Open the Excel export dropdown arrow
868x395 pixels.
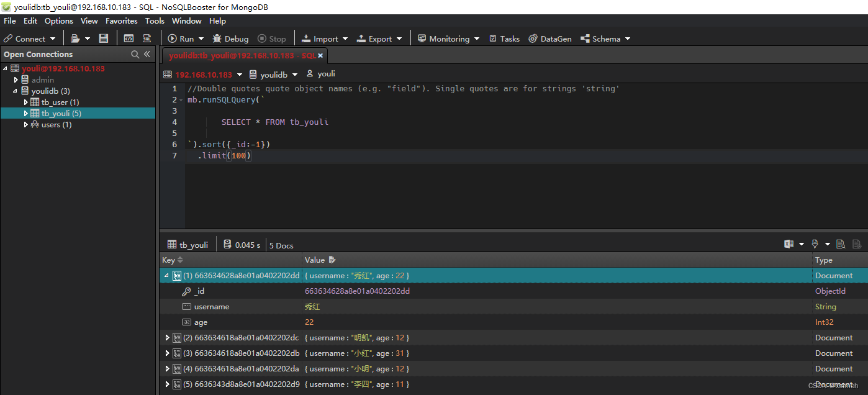coord(801,244)
